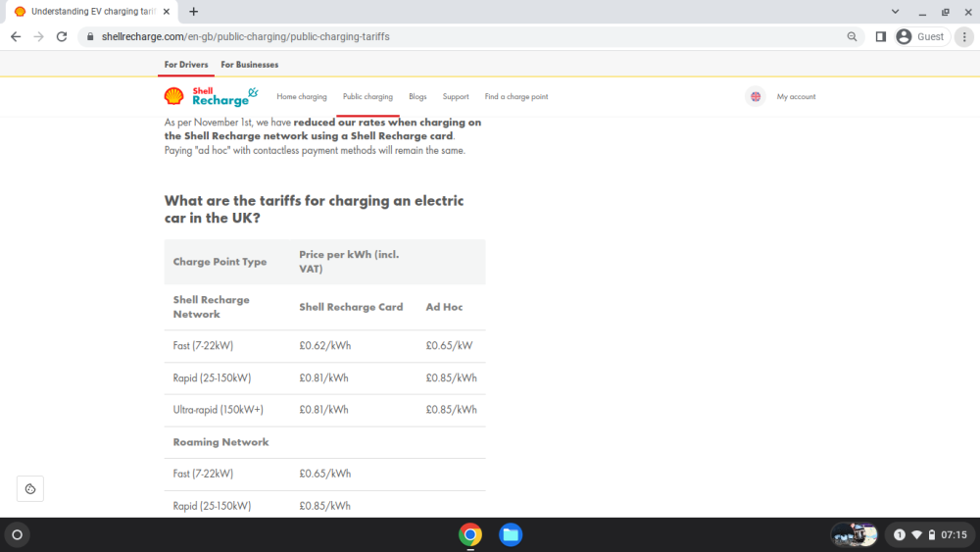The image size is (980, 552).
Task: Click Price per kWh (incl. VAT) header
Action: [349, 262]
